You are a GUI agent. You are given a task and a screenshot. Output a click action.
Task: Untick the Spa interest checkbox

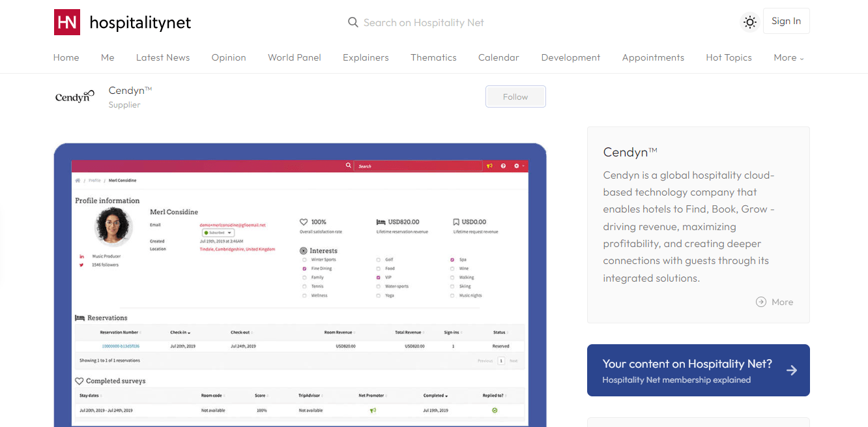pos(452,259)
